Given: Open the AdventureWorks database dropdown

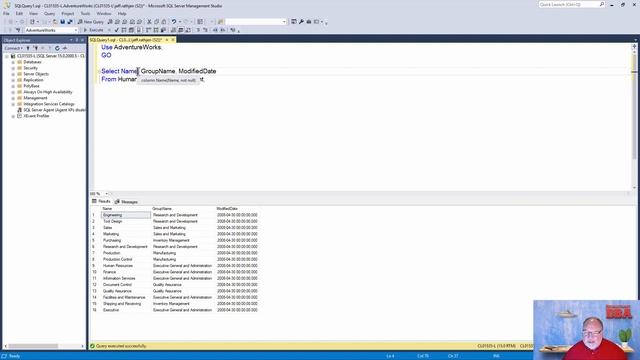Looking at the screenshot, I should coord(76,30).
